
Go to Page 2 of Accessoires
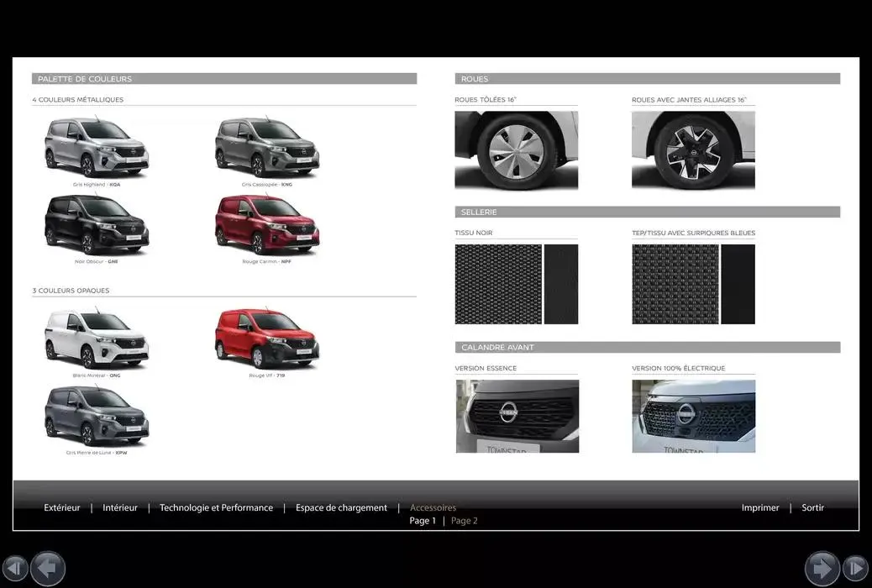(464, 520)
